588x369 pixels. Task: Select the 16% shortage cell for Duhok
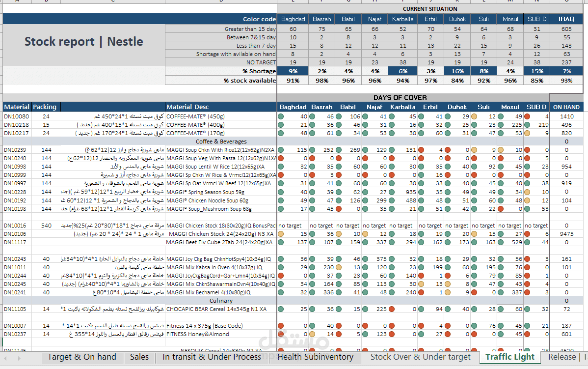[457, 71]
